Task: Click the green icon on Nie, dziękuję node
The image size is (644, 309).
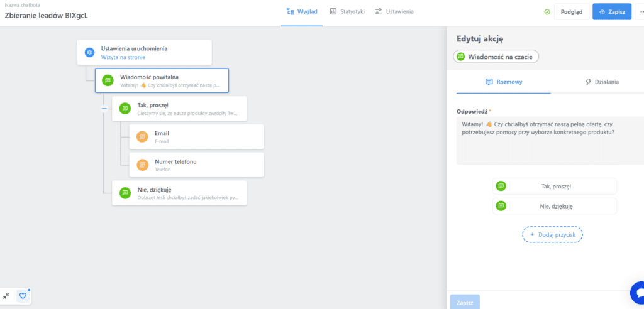Action: click(125, 193)
